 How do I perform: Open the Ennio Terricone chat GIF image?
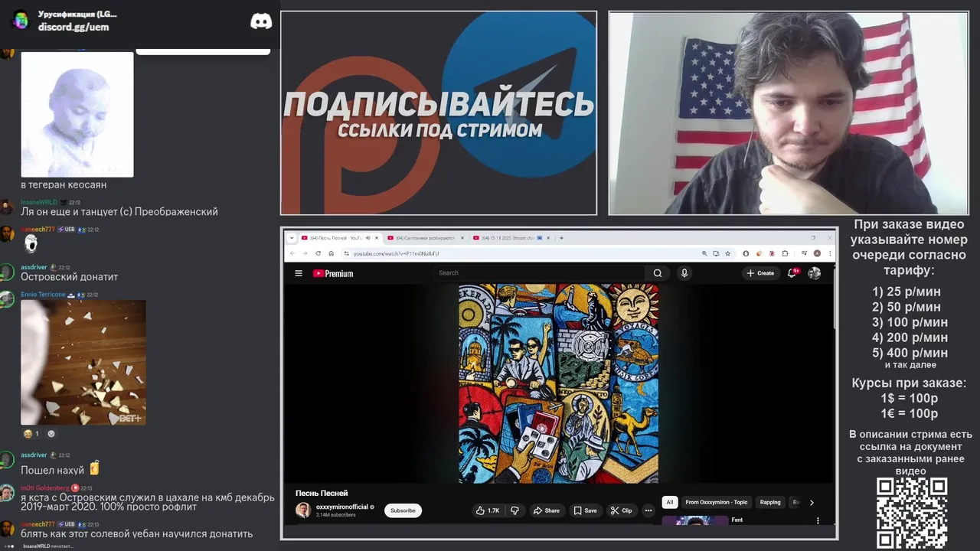click(x=83, y=363)
